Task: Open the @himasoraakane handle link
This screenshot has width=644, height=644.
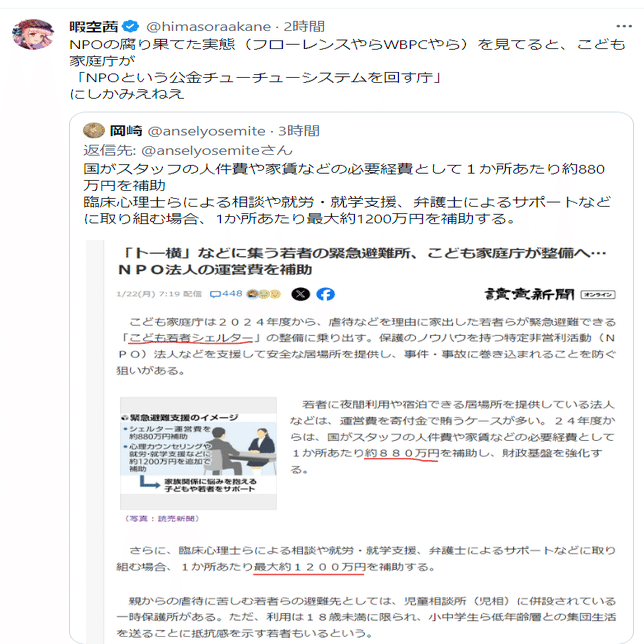Action: click(209, 27)
